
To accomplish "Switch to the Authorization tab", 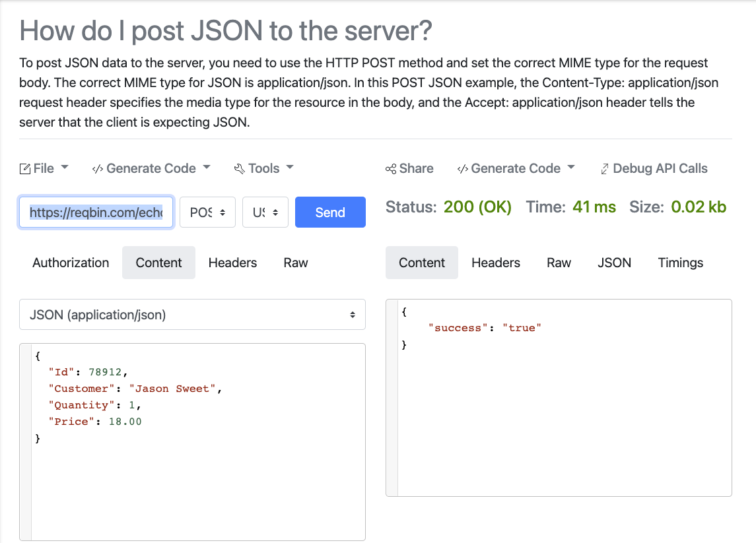I will click(70, 263).
